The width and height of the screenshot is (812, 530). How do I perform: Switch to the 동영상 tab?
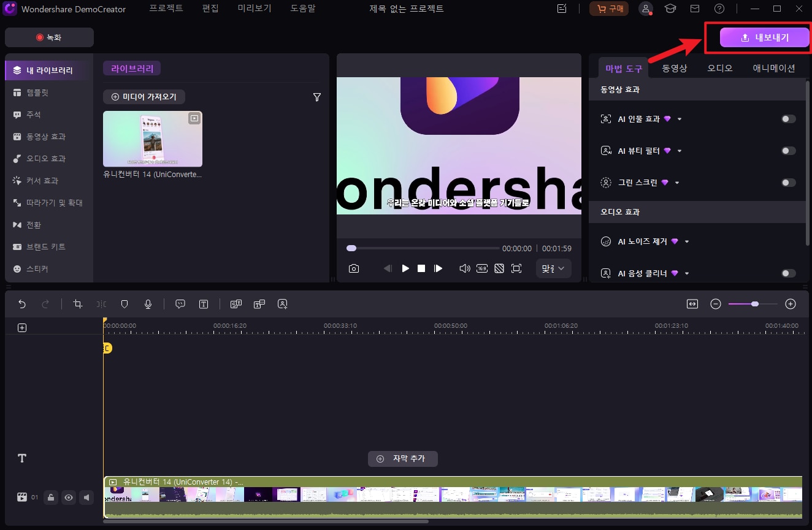click(x=675, y=68)
